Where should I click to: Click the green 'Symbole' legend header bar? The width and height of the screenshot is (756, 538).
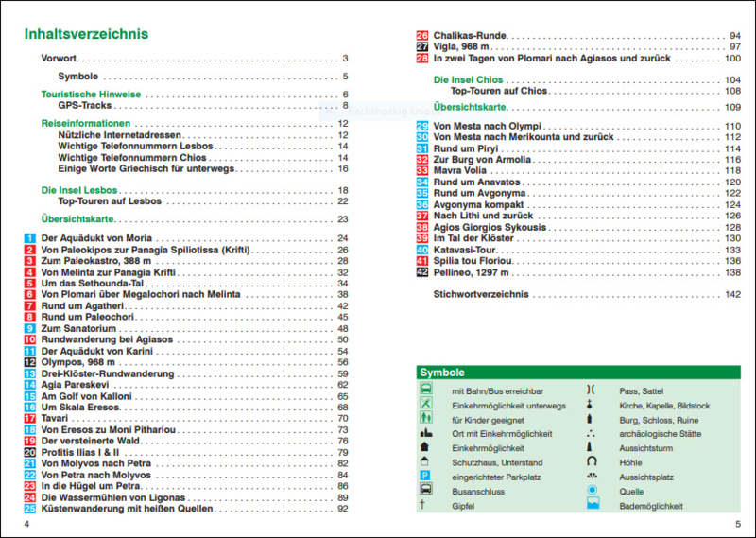tap(578, 373)
